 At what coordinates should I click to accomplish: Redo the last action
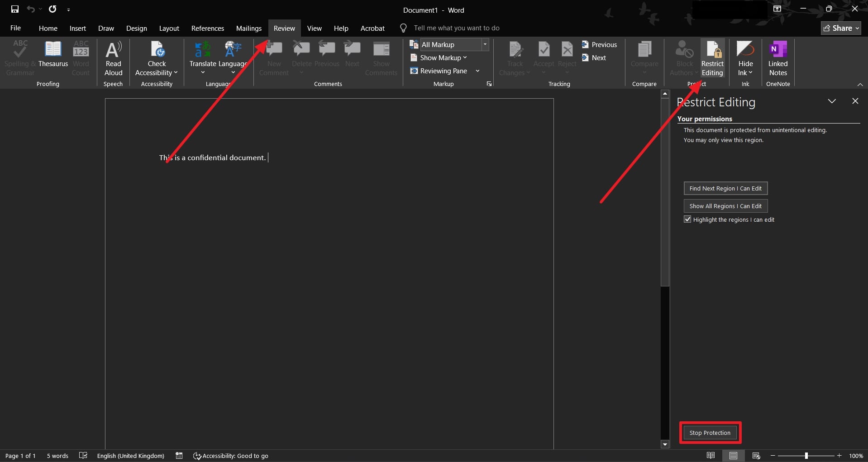(52, 9)
